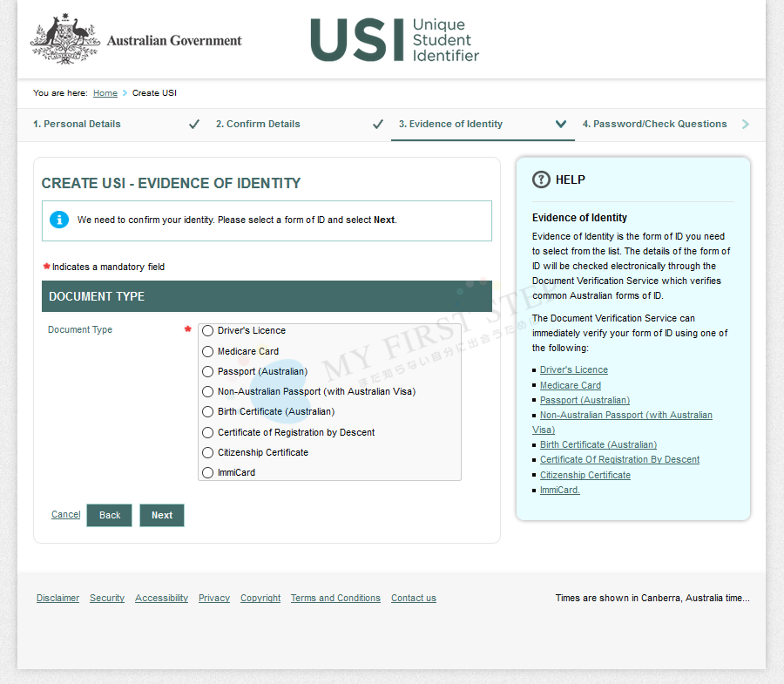This screenshot has width=784, height=684.
Task: Click the Cancel link
Action: point(65,515)
